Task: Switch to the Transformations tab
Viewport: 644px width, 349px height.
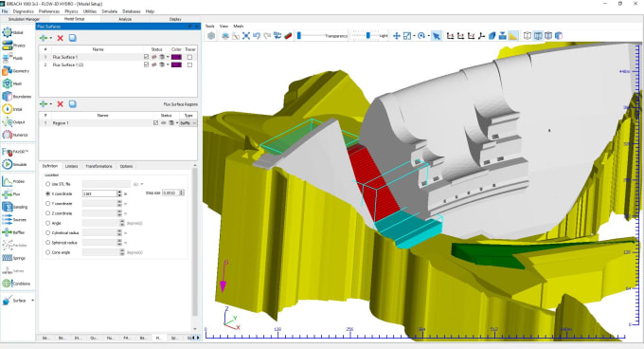Action: [98, 166]
